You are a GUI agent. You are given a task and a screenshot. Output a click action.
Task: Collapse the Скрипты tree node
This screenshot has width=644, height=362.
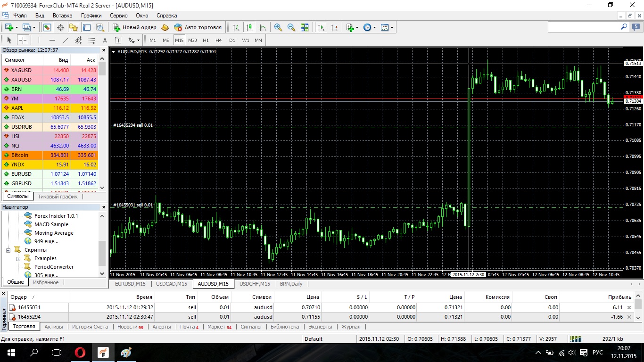(8, 250)
